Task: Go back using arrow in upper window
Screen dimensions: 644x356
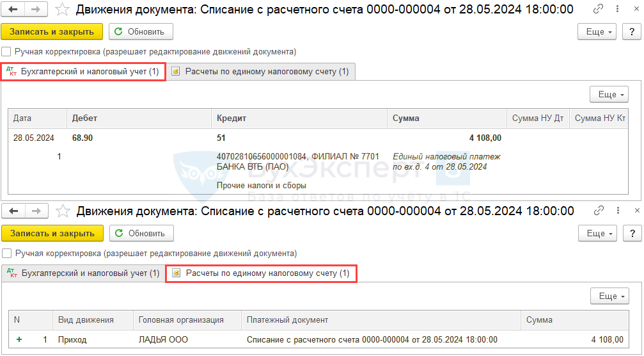Action: pyautogui.click(x=13, y=9)
